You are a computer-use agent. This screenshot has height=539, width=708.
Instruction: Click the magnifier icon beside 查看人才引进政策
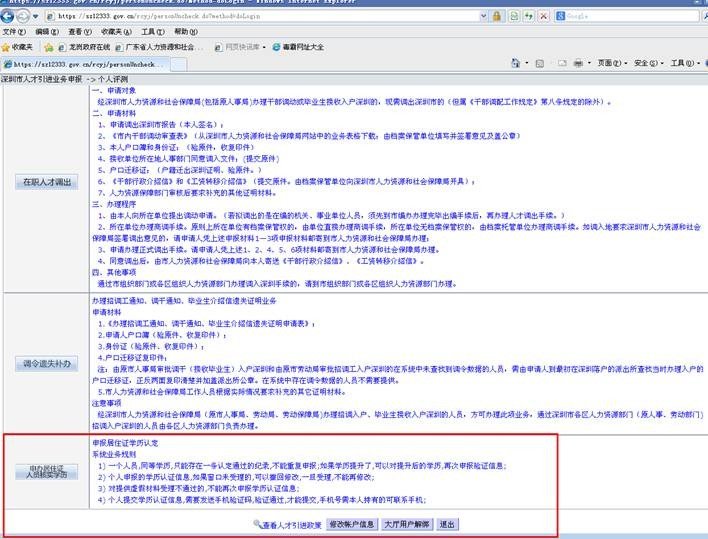(x=257, y=524)
